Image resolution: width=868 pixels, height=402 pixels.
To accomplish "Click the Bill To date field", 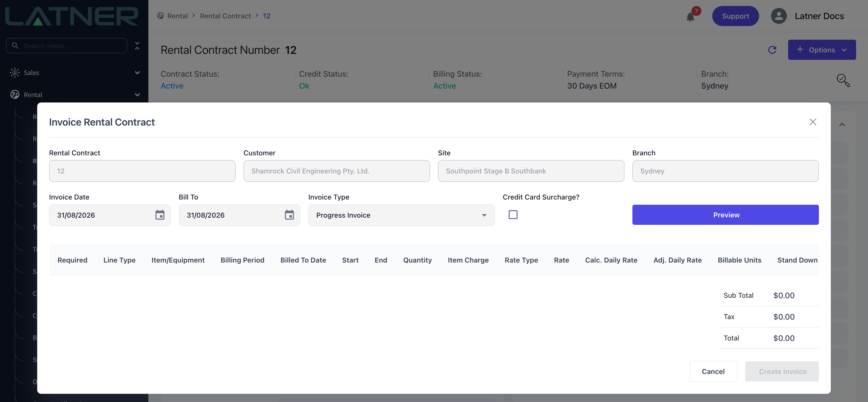I will click(239, 215).
